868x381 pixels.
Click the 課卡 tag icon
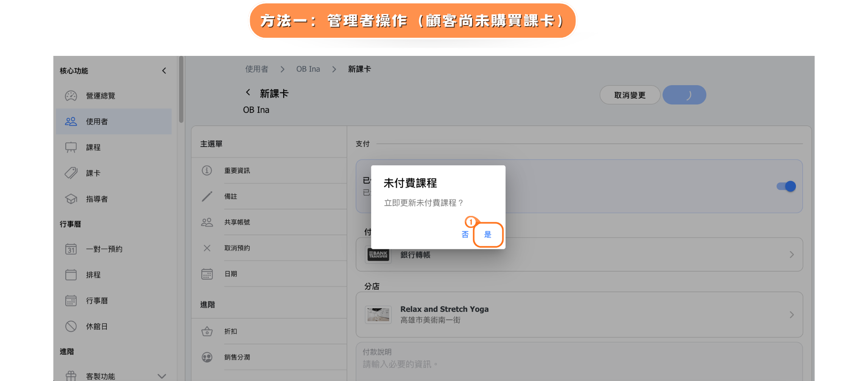click(x=71, y=173)
